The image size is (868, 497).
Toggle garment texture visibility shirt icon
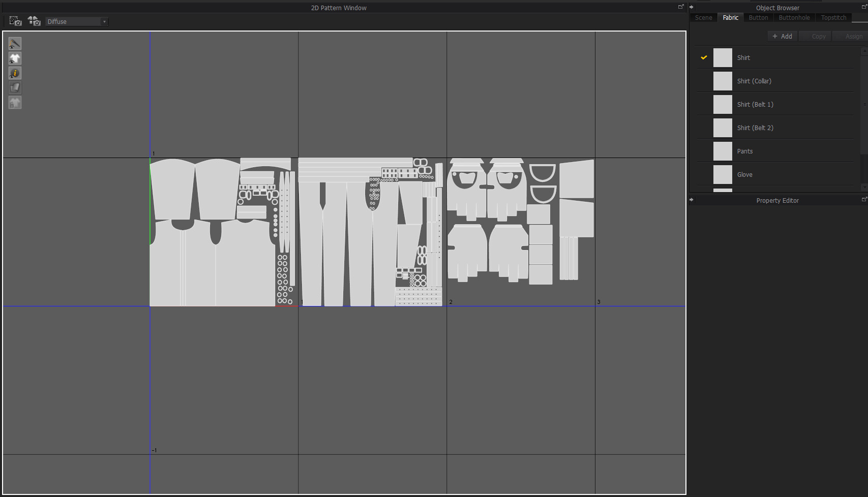pos(15,58)
